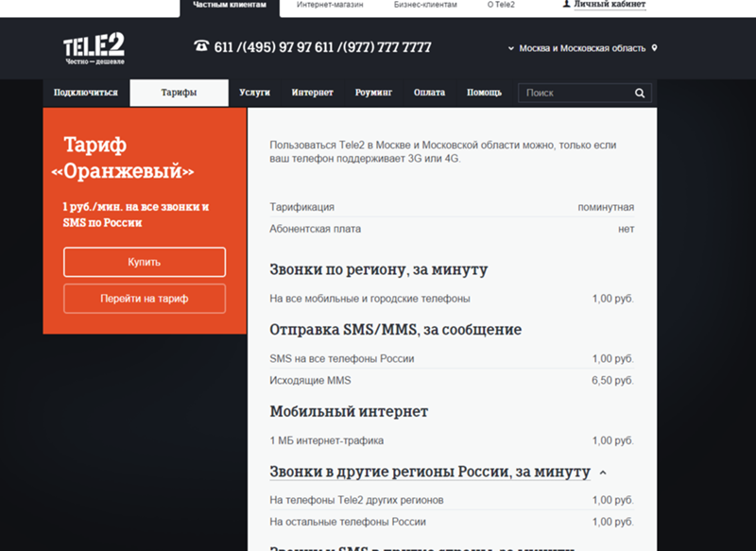The image size is (756, 551).
Task: Click the Перейти на тариф button
Action: [x=145, y=299]
